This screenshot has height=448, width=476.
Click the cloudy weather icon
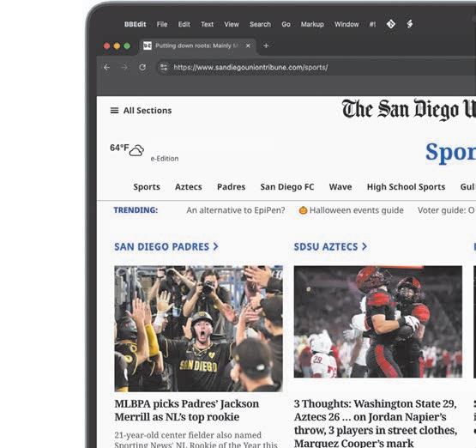tap(136, 150)
